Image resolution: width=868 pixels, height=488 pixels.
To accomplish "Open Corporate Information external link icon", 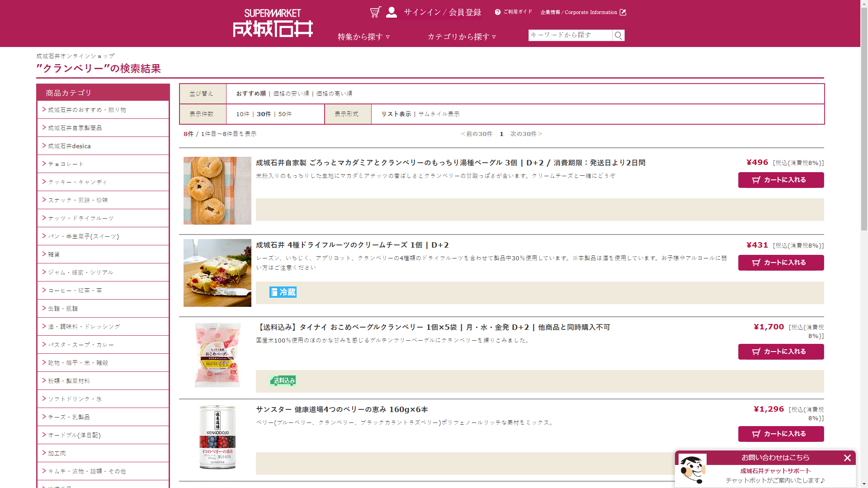I will [623, 12].
